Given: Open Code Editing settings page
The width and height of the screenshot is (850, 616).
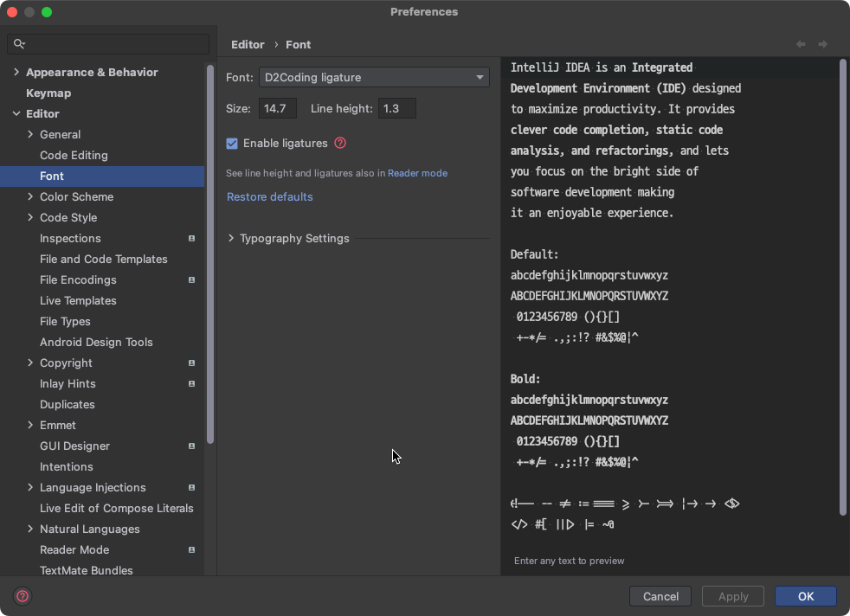Looking at the screenshot, I should pos(74,156).
